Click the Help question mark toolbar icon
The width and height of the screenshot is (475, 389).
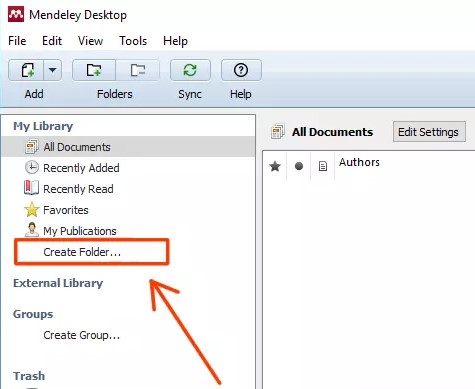point(241,70)
